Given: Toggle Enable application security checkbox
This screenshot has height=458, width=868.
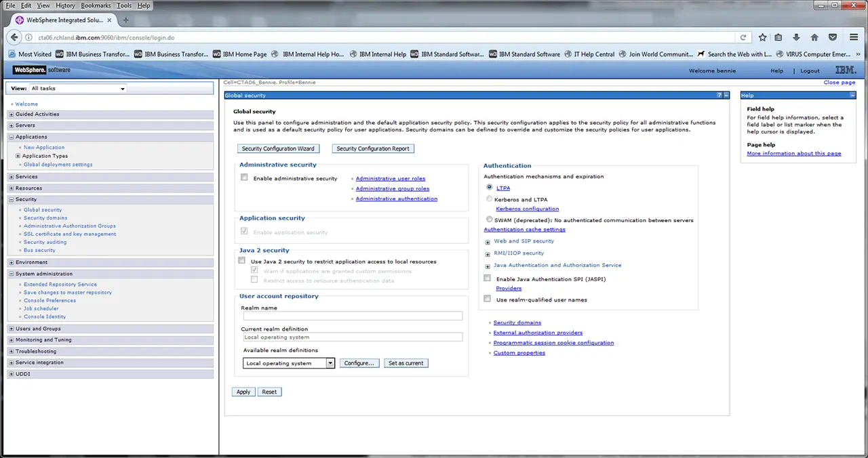Looking at the screenshot, I should tap(244, 232).
